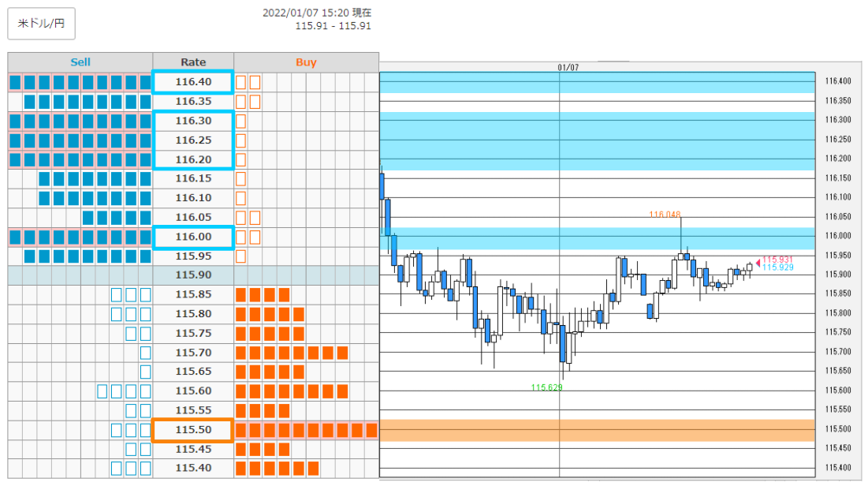Click the 115.850 chart axis label
This screenshot has width=868, height=486.
(x=838, y=293)
